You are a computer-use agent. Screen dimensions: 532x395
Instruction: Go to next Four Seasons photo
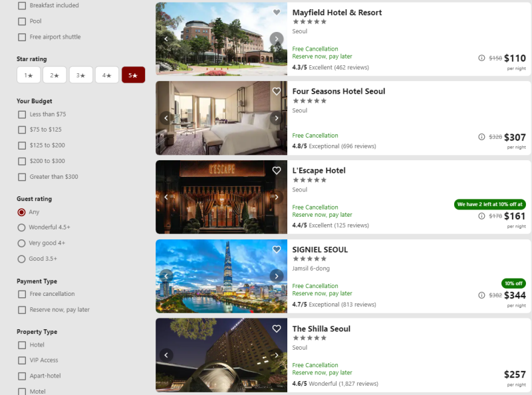pyautogui.click(x=277, y=118)
